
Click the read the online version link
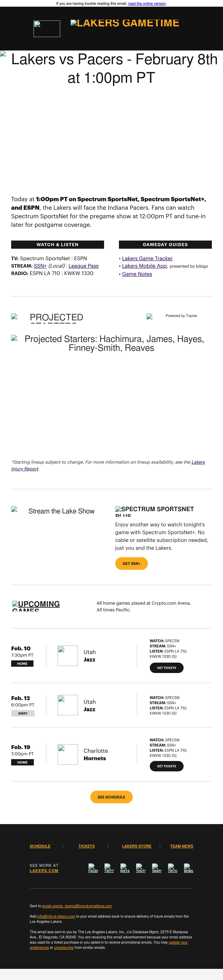[x=147, y=3]
